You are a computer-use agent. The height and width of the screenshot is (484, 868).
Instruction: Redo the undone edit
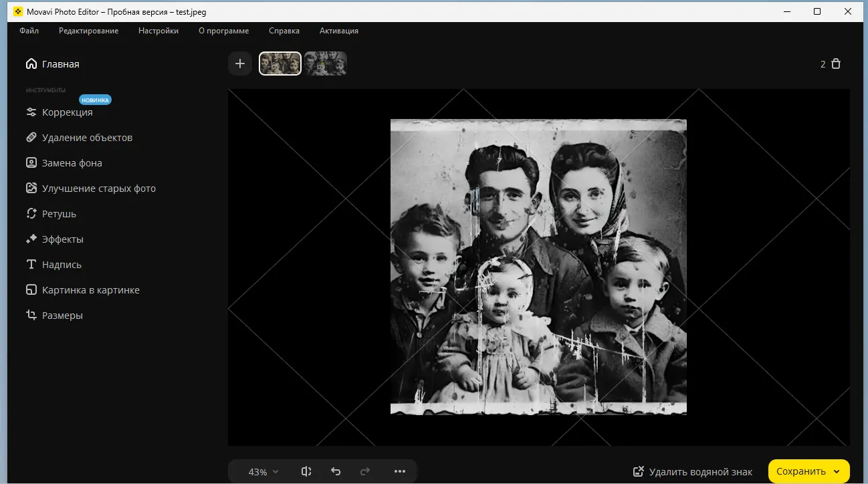pos(365,471)
